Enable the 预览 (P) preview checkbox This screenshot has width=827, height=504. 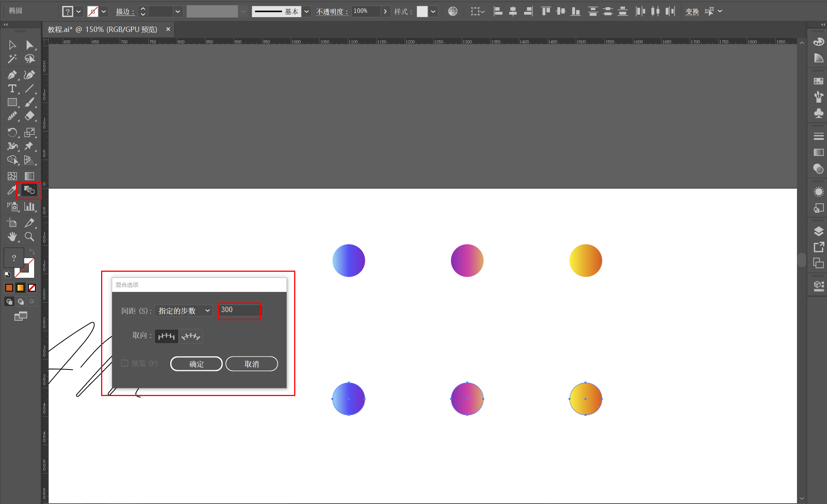(x=125, y=363)
